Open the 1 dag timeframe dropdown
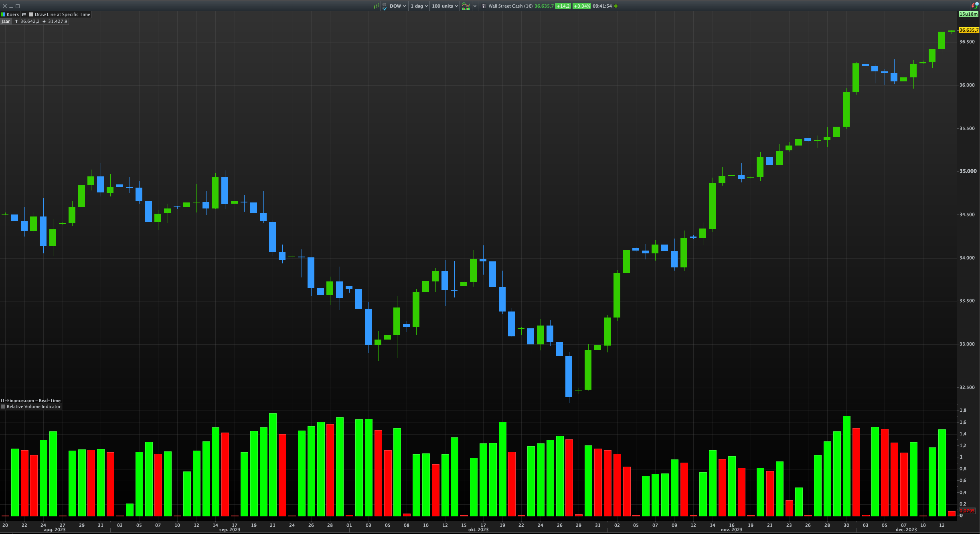This screenshot has width=980, height=534. [x=419, y=6]
